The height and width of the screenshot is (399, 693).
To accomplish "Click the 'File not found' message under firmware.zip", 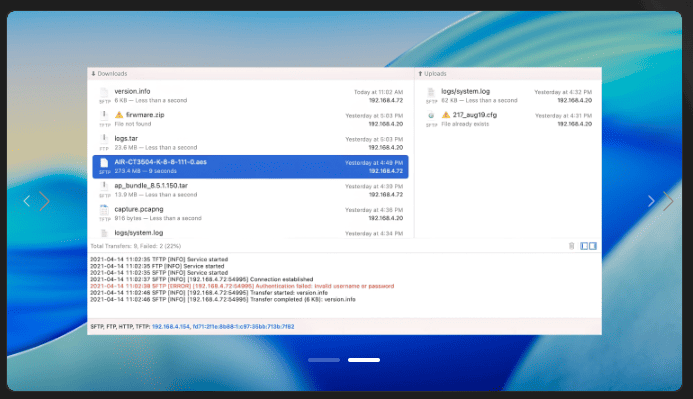I will tap(133, 124).
